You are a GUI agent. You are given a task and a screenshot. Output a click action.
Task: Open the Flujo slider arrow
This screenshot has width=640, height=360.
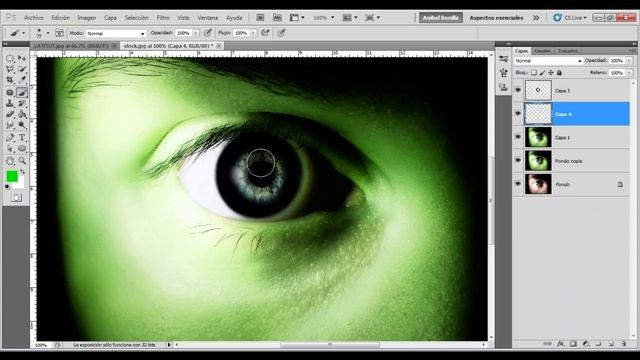[253, 33]
